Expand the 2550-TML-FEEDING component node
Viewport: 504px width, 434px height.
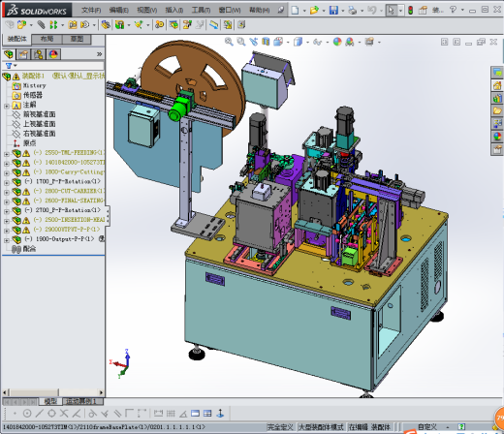click(x=7, y=154)
